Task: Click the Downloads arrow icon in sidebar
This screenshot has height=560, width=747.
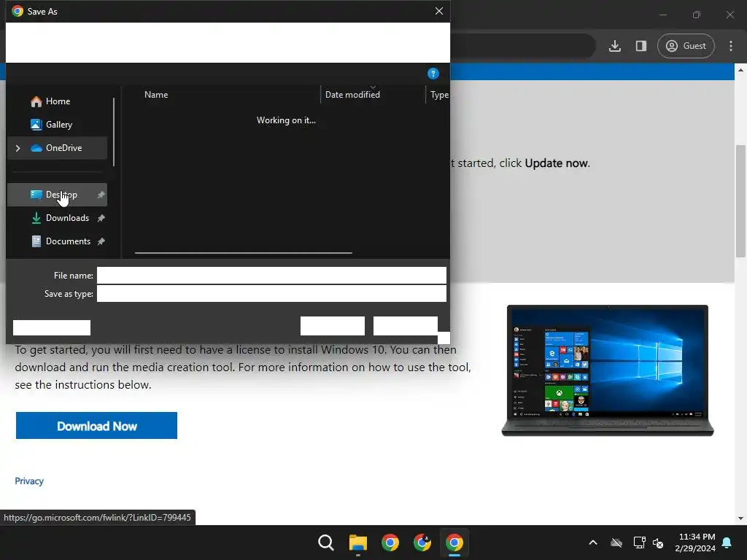Action: click(x=36, y=218)
